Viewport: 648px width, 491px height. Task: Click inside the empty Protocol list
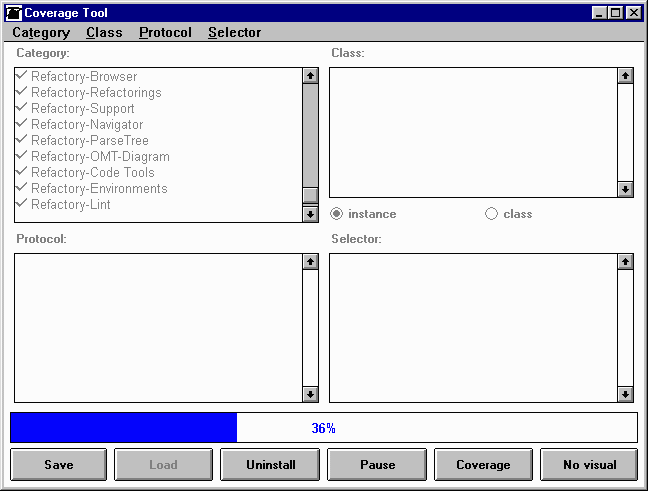pos(159,328)
